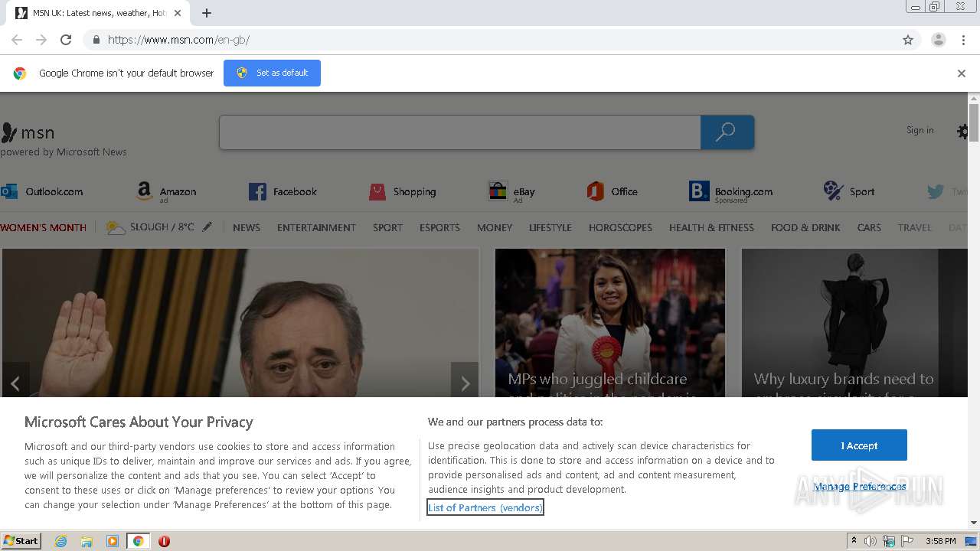Open the Windows Start menu
The width and height of the screenshot is (980, 551).
(21, 540)
